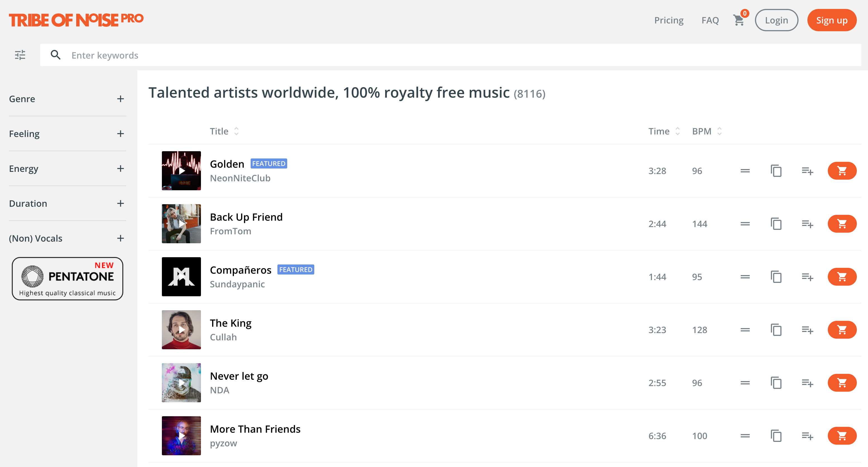Click the copy icon for More Than Friends
868x467 pixels.
click(776, 436)
